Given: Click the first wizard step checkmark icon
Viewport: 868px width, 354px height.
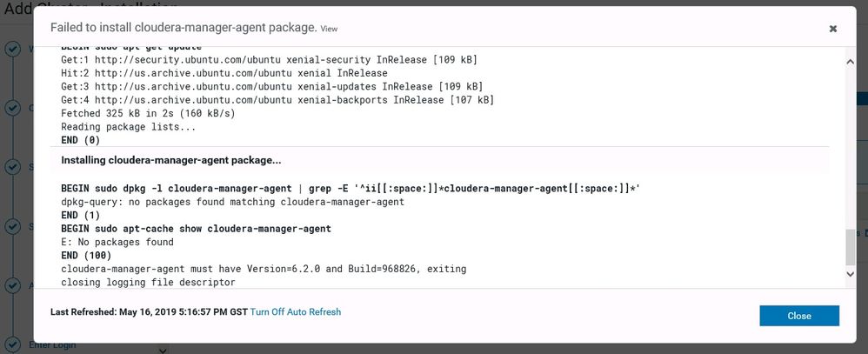Looking at the screenshot, I should (13, 49).
